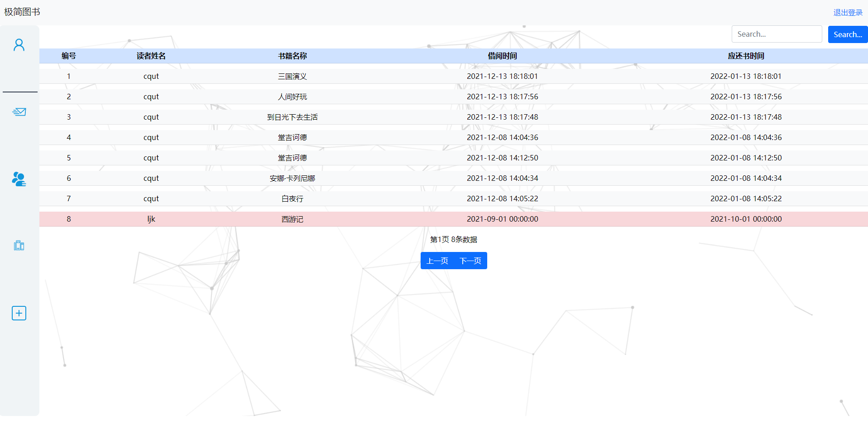Click borrow time 2021-12-08 14:04:36
The width and height of the screenshot is (868, 421).
click(x=503, y=137)
